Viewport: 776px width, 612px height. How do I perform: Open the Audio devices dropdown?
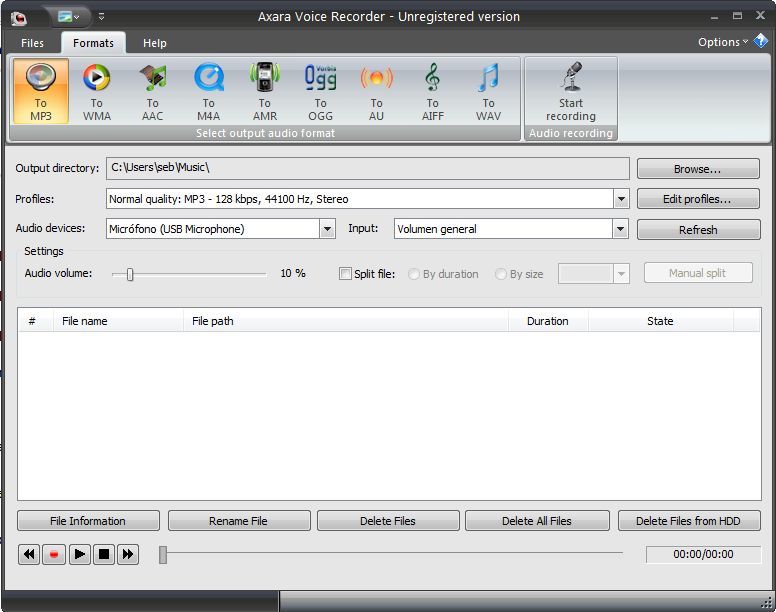pyautogui.click(x=327, y=229)
